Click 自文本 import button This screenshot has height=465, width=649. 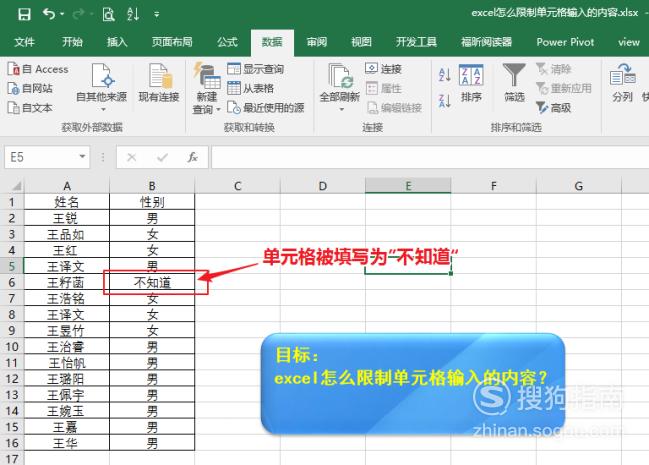[30, 108]
